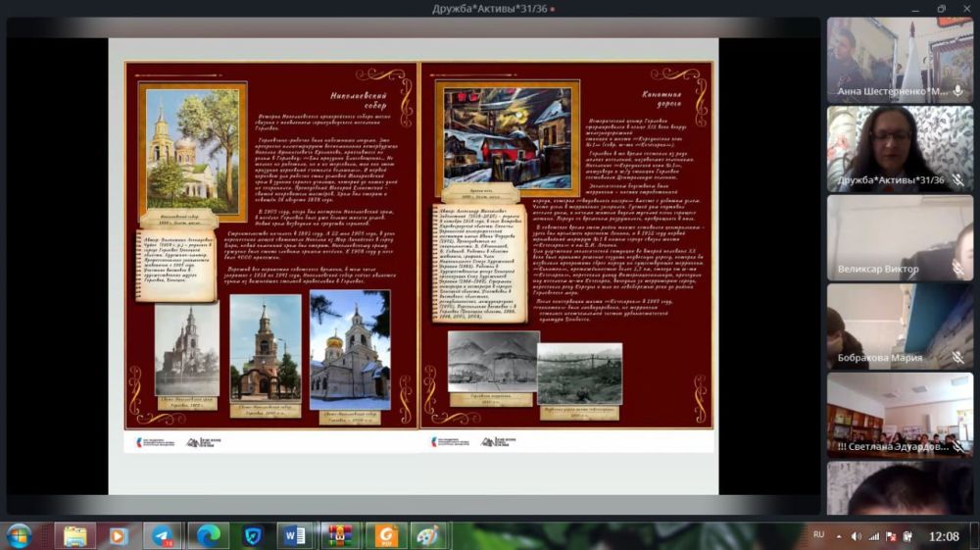Click the Николаевский собор slide heading
This screenshot has height=550, width=980.
point(360,100)
